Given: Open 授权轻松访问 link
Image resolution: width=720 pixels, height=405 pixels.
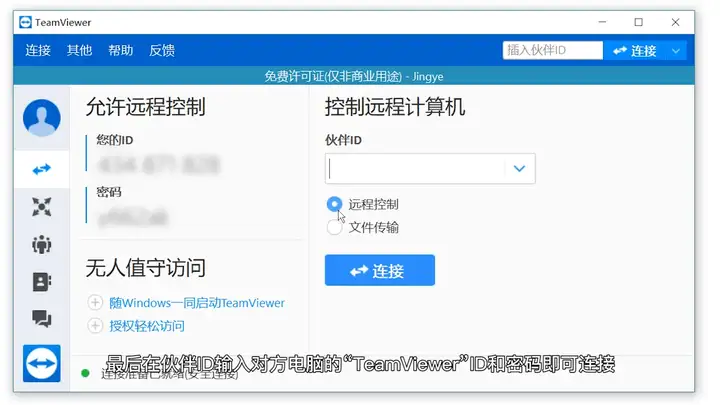Looking at the screenshot, I should [147, 326].
